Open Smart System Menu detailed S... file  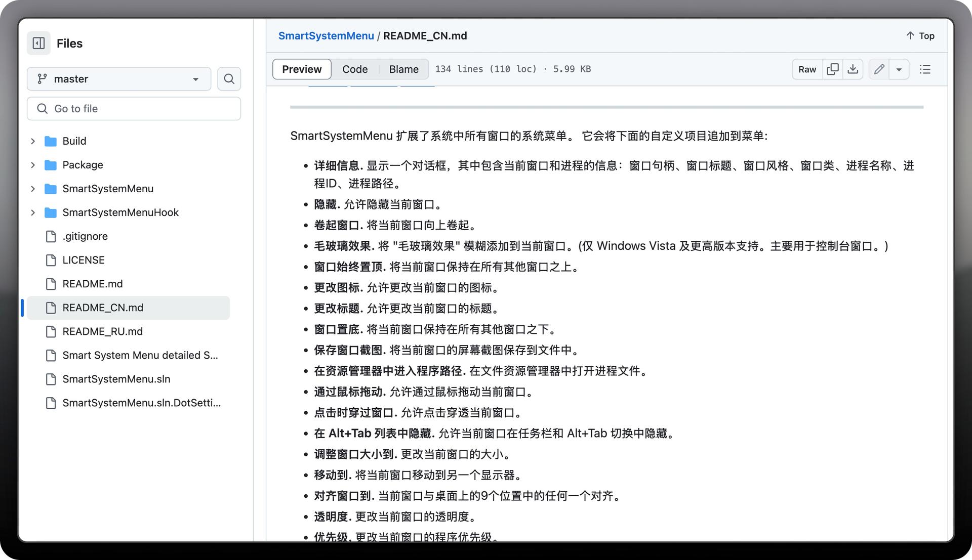click(140, 355)
